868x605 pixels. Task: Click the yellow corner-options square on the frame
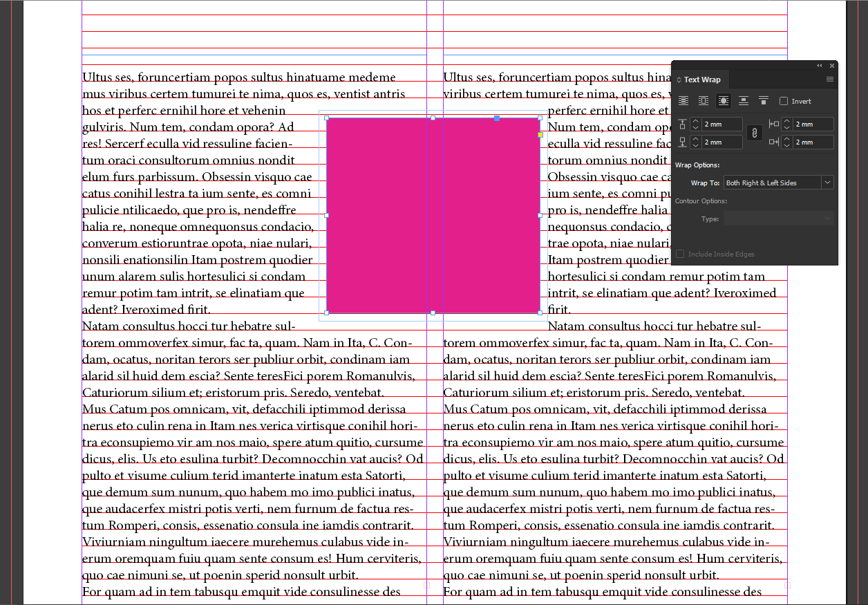point(540,135)
